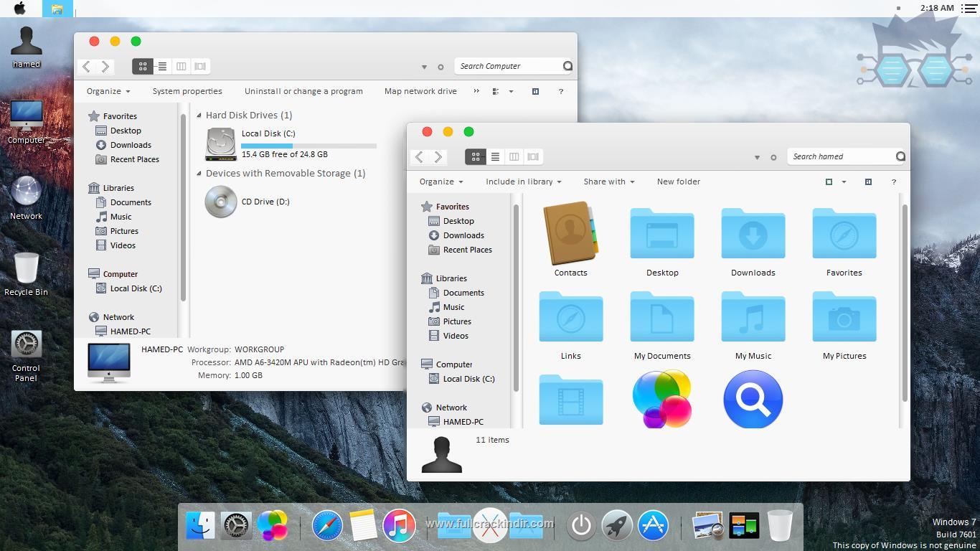The image size is (980, 551).
Task: Click New folder in hamed window
Action: (x=679, y=182)
